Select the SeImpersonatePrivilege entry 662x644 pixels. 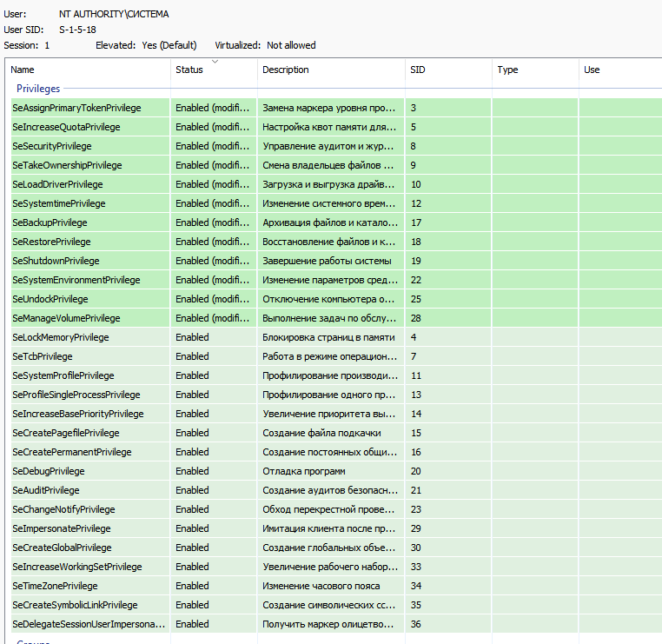63,528
